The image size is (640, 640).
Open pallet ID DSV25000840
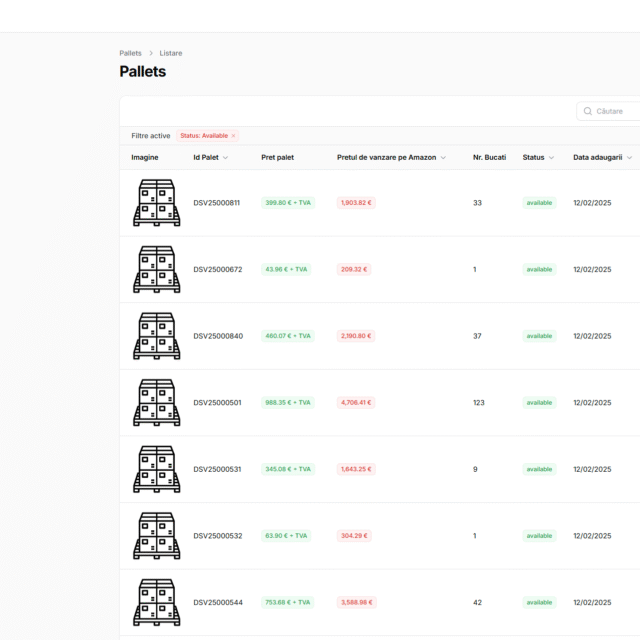coord(217,336)
